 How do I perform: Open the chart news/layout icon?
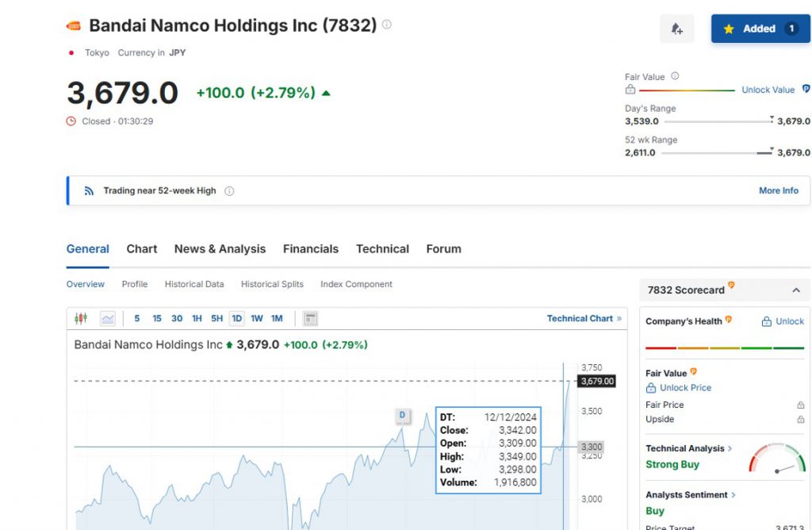[310, 319]
